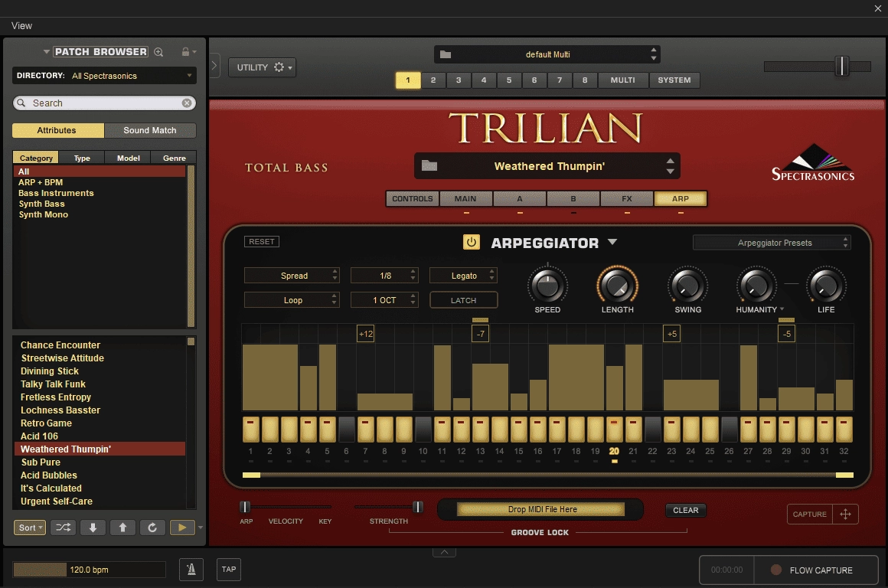
Task: Click the Groove Lock Strength slider
Action: [x=389, y=507]
